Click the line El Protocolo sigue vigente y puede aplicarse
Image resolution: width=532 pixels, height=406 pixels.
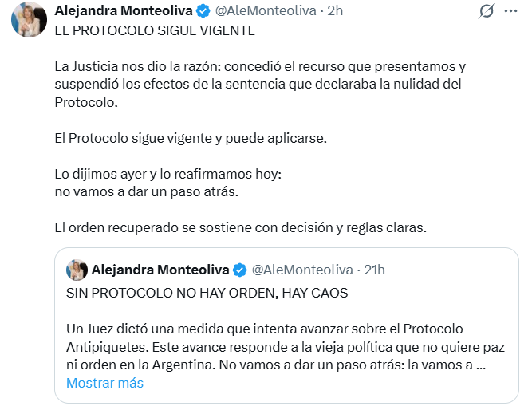[191, 137]
